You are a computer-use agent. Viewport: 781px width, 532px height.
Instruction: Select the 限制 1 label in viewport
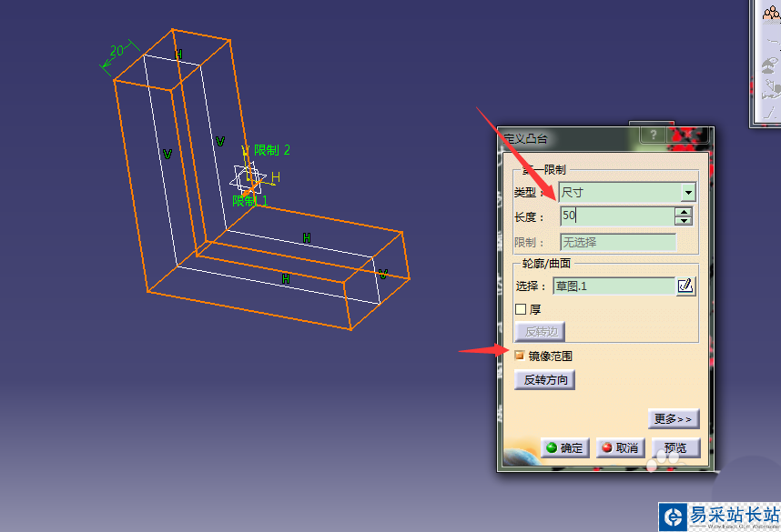(250, 201)
